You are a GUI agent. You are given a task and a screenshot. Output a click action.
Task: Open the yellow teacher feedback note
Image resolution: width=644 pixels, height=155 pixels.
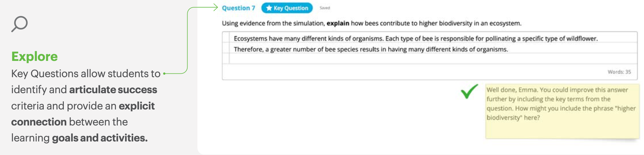click(x=562, y=111)
